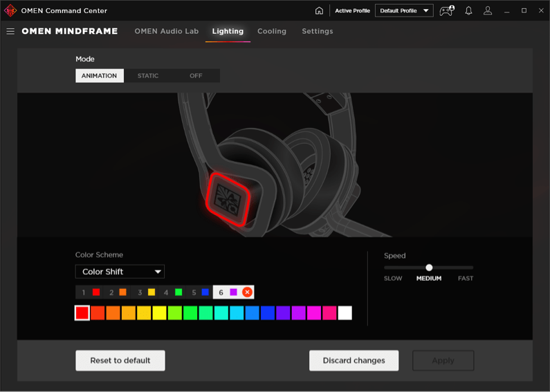The width and height of the screenshot is (550, 392).
Task: Turn lighting OFF mode
Action: click(196, 76)
